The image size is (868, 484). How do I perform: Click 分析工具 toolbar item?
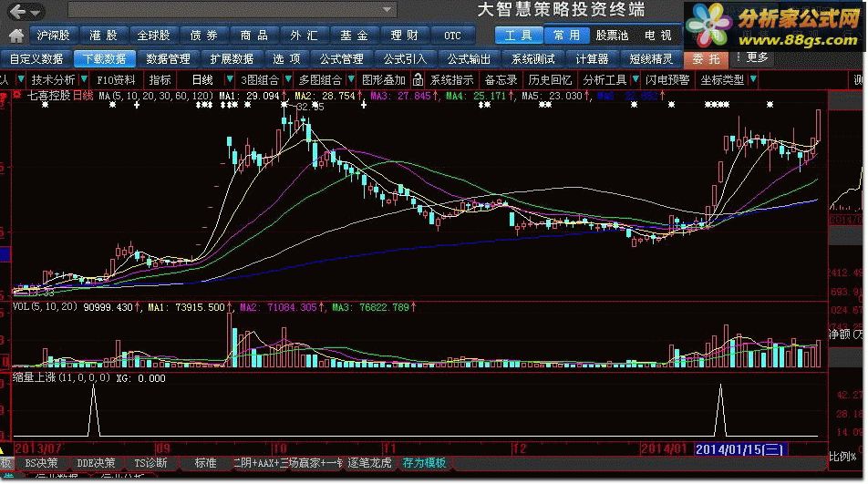tap(604, 80)
